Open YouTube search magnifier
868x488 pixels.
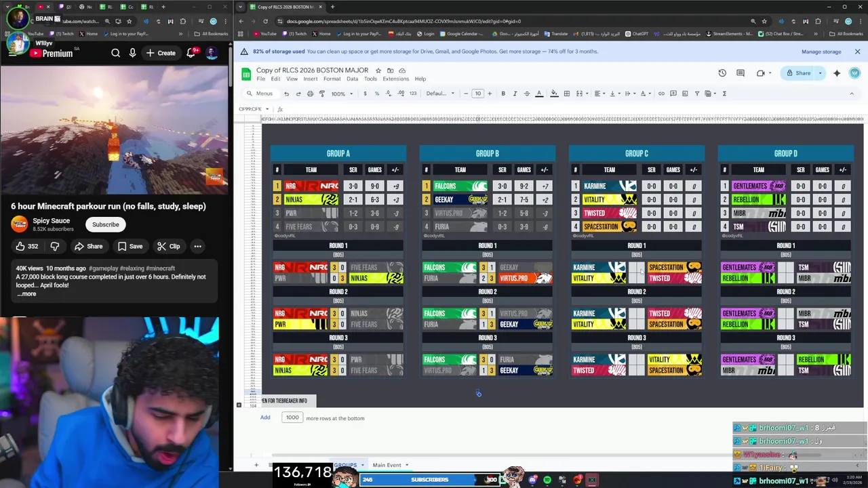pyautogui.click(x=116, y=53)
